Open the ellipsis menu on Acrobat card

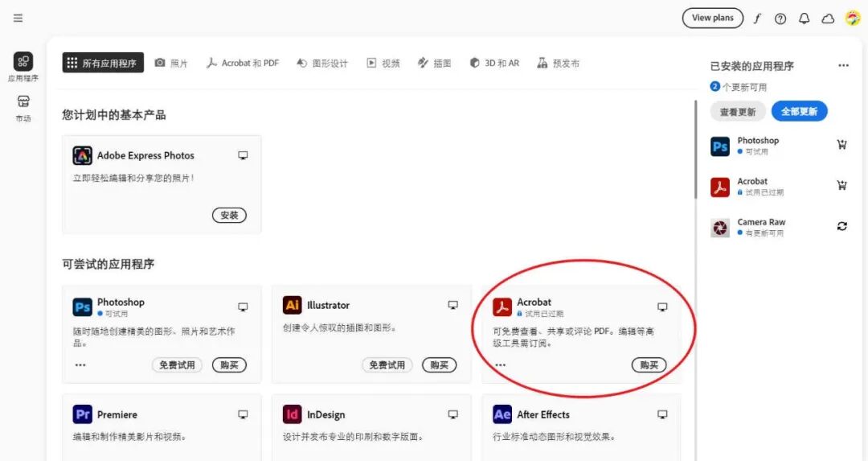[501, 365]
